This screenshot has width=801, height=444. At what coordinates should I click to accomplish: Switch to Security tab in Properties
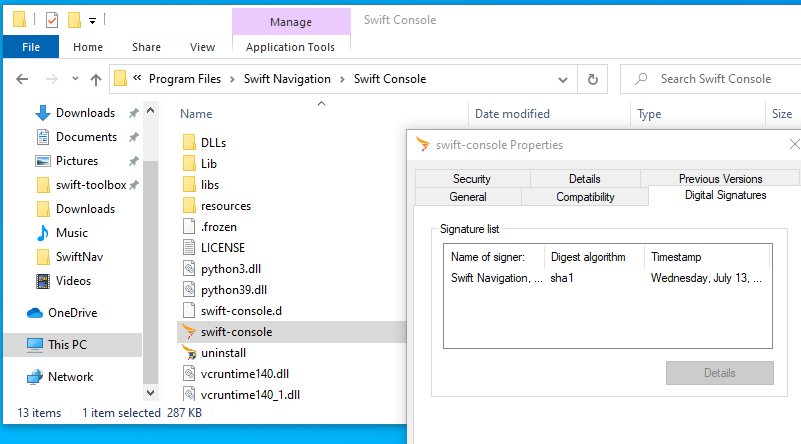[x=472, y=179]
